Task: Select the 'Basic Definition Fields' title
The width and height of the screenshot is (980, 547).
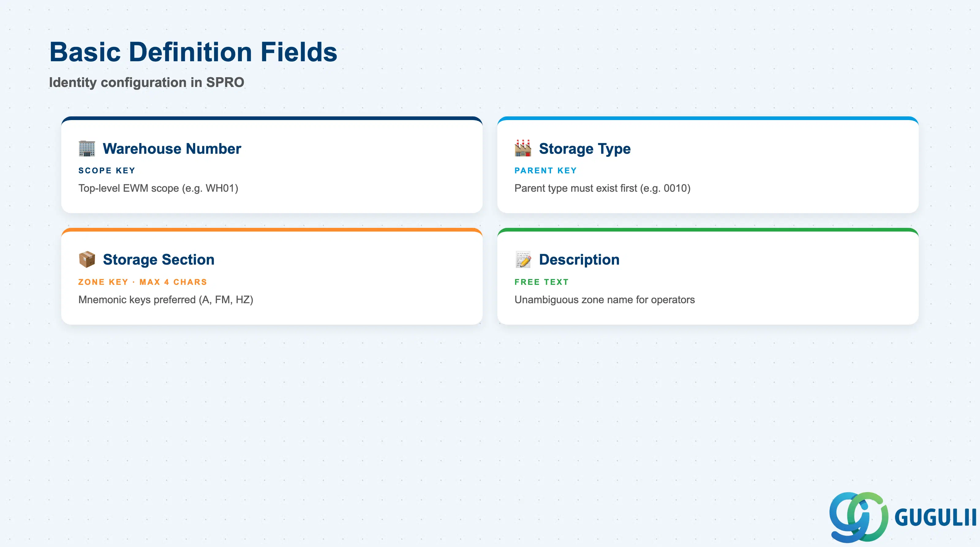Action: 193,52
